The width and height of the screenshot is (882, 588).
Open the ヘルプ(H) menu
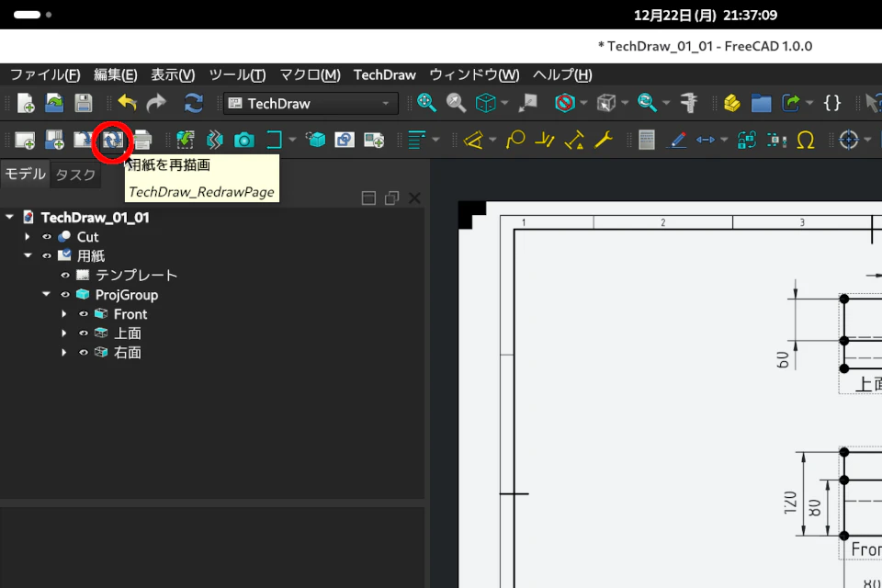[562, 74]
